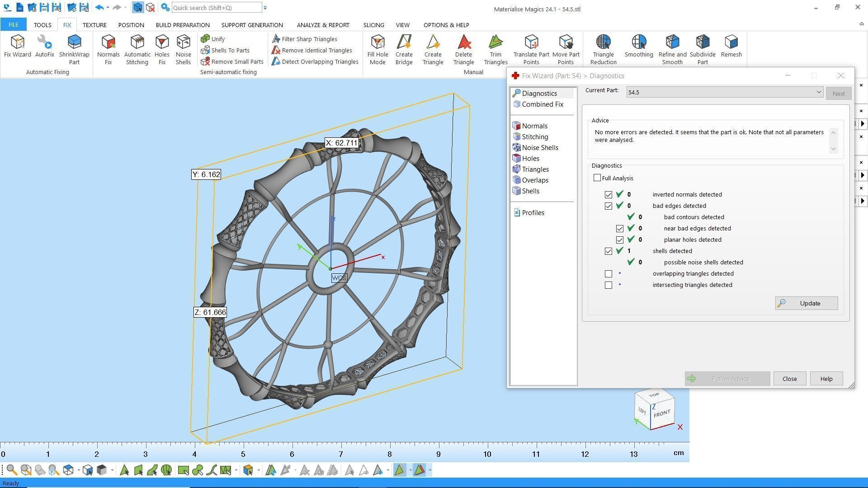
Task: Uncheck inverted normals detected checkbox
Action: click(x=609, y=195)
